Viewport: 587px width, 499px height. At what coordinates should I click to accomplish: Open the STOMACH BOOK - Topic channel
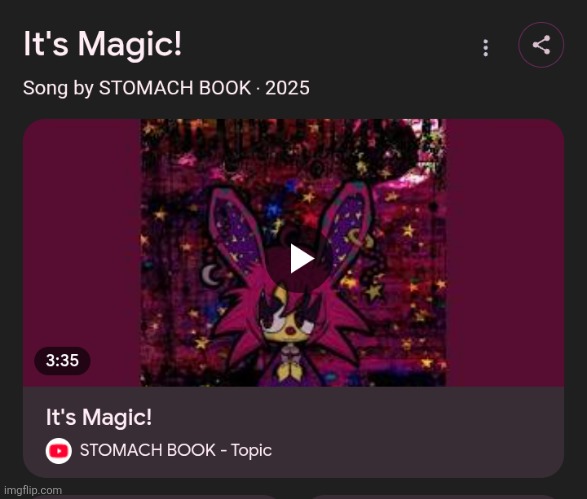[176, 450]
